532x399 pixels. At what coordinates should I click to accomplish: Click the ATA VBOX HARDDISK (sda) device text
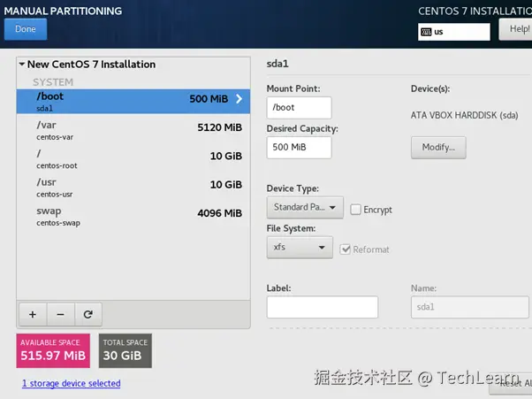(x=465, y=116)
